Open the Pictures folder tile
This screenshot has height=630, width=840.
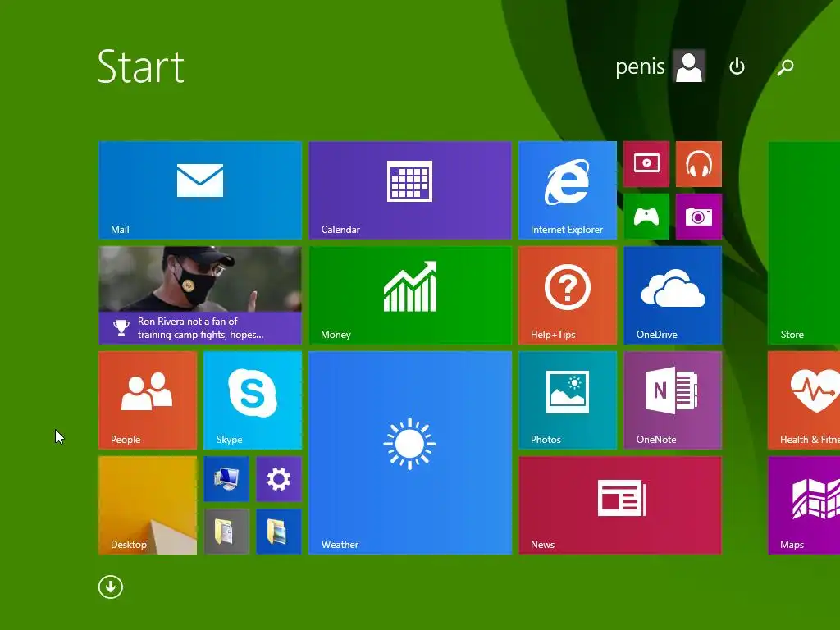(279, 532)
